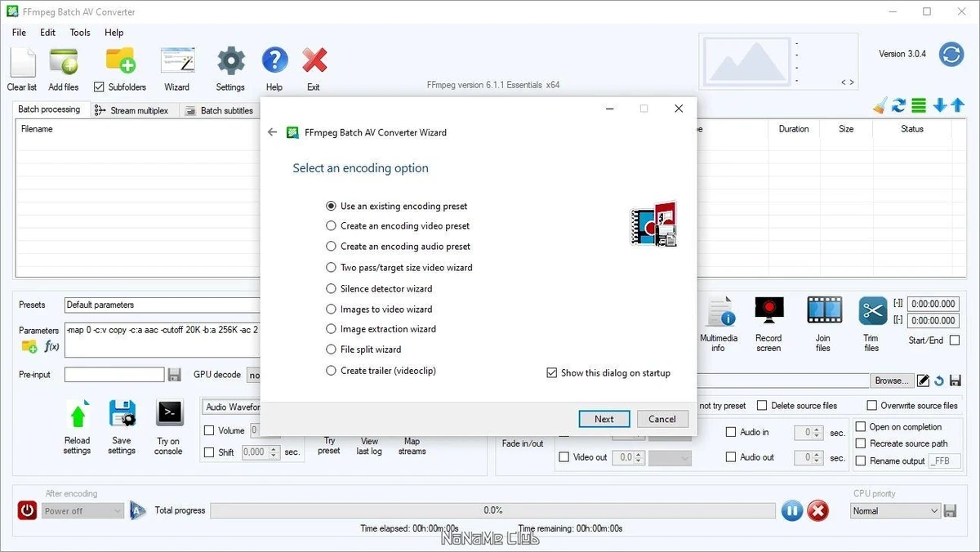Open the Presets Default parameters dropdown
This screenshot has height=552, width=980.
pos(162,305)
